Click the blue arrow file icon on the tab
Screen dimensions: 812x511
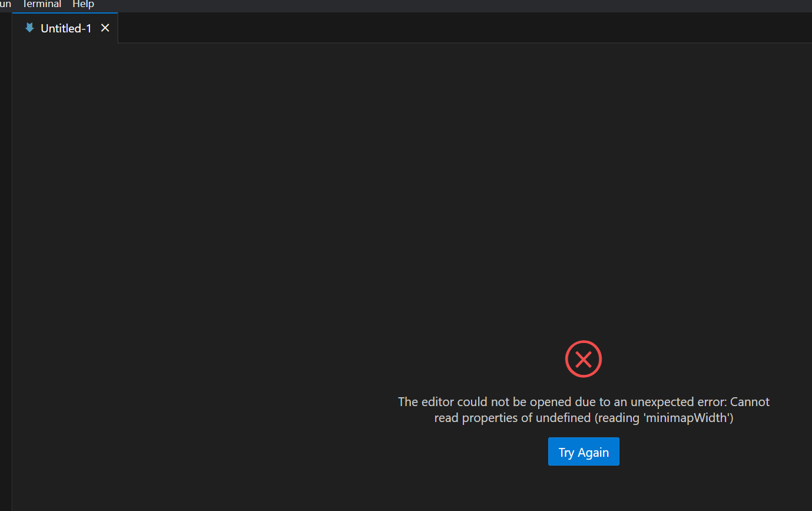(x=29, y=28)
